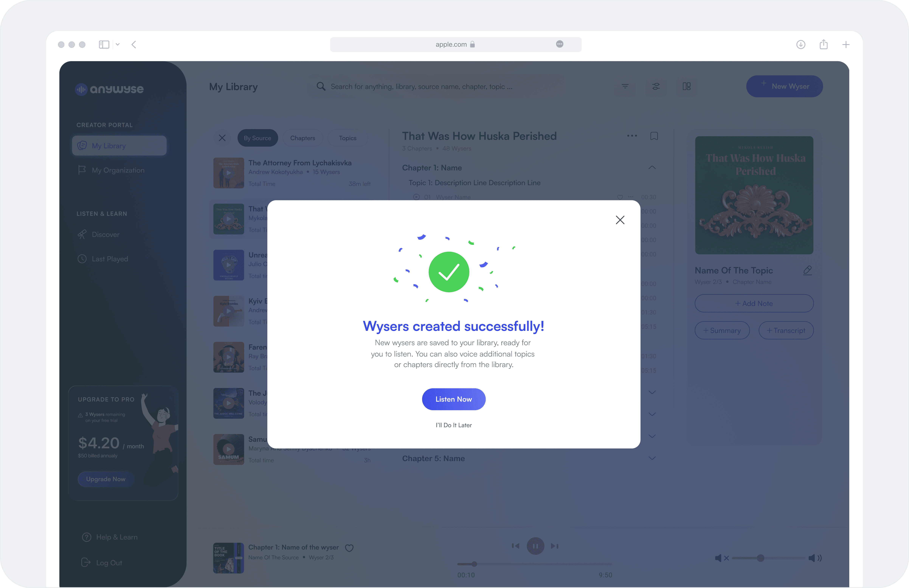Favorite the playing wyser with heart icon
The image size is (909, 588).
tap(349, 548)
